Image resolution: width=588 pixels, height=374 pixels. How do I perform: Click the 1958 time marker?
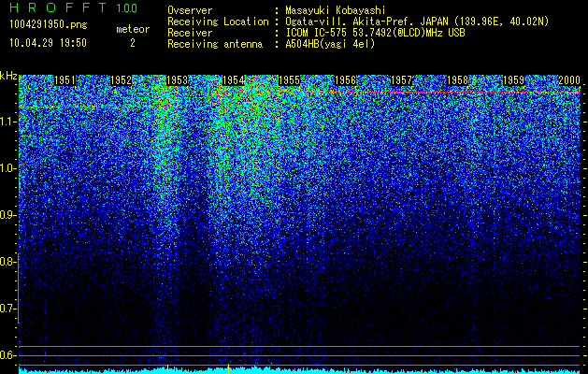tap(457, 80)
